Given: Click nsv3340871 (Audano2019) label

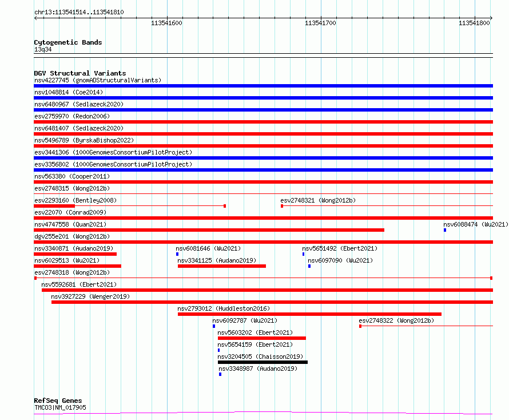Looking at the screenshot, I should 74,248.
